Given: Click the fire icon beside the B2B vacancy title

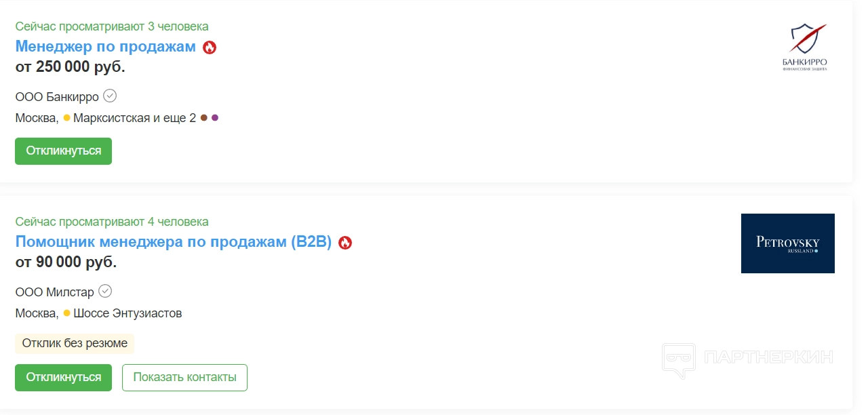Looking at the screenshot, I should (345, 243).
